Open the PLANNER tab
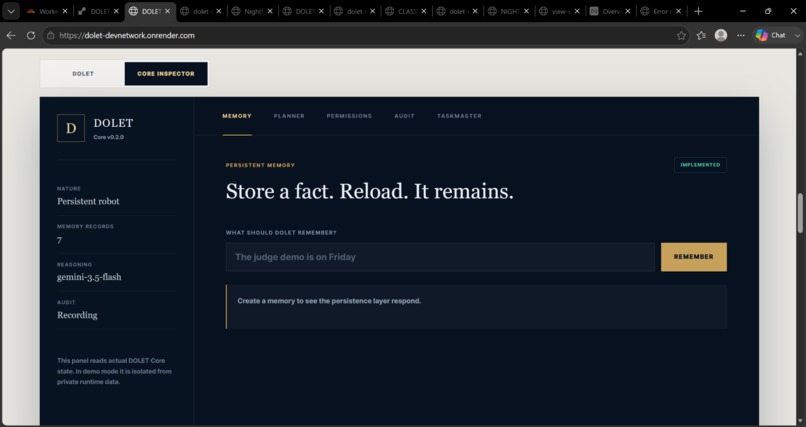This screenshot has height=427, width=806. pyautogui.click(x=289, y=116)
